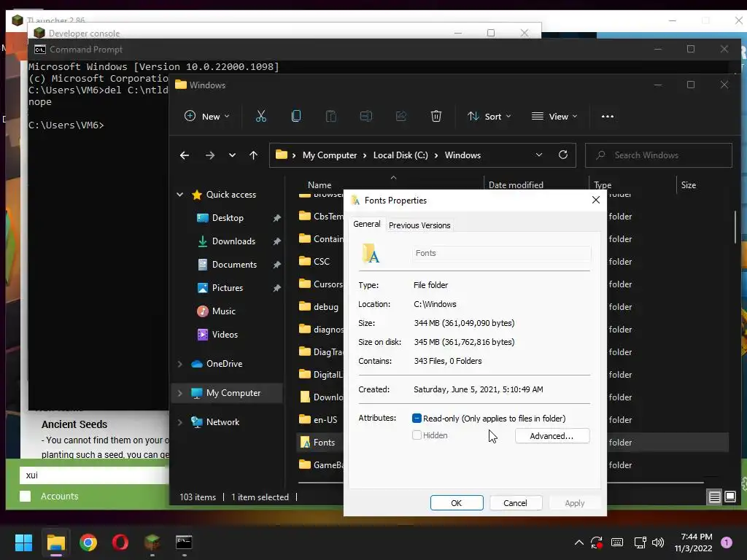Close the Fonts Properties dialog
Image resolution: width=747 pixels, height=560 pixels.
tap(595, 200)
